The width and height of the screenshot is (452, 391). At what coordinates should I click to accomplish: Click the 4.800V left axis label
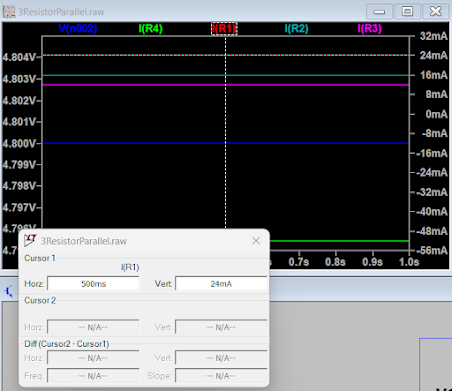click(19, 144)
